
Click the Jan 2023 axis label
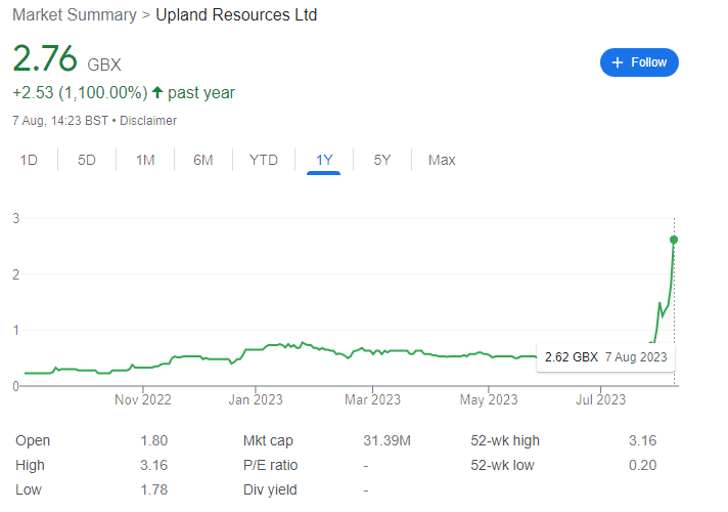click(x=255, y=400)
